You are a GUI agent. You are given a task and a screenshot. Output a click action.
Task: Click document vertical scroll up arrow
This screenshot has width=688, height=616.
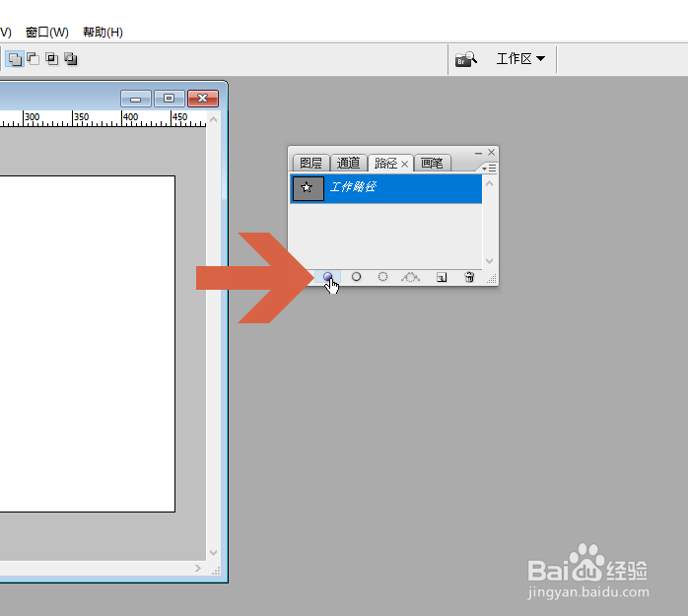point(213,119)
